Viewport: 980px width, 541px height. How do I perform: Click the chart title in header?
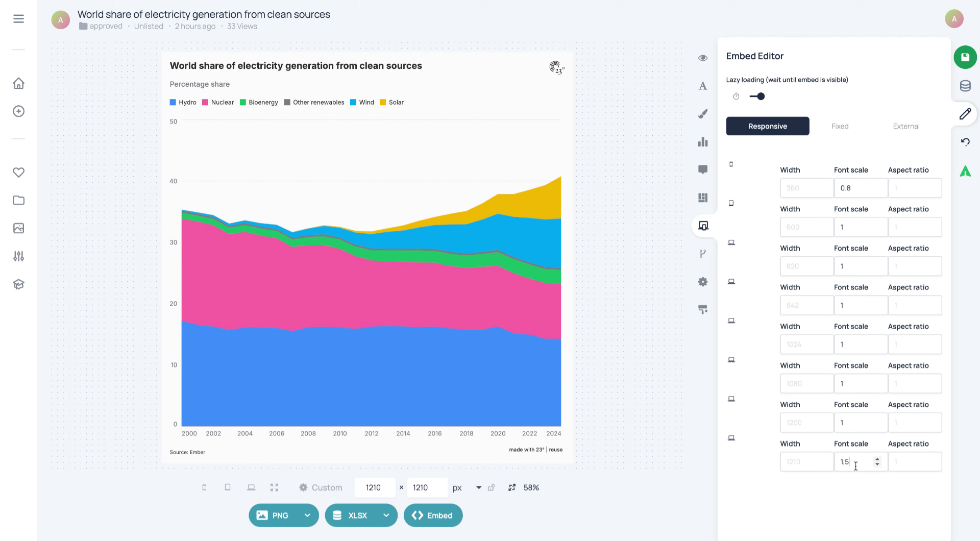click(204, 14)
